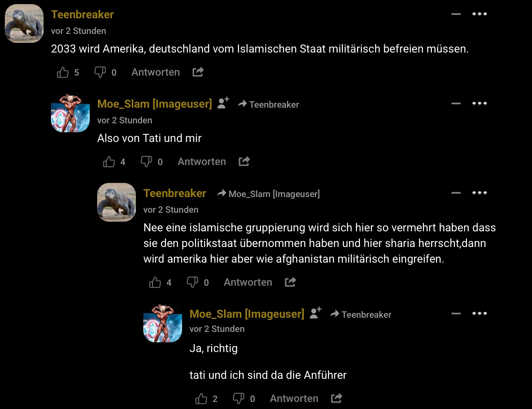
Task: Open three-dot menu on top Teenbreaker comment
Action: pos(480,14)
